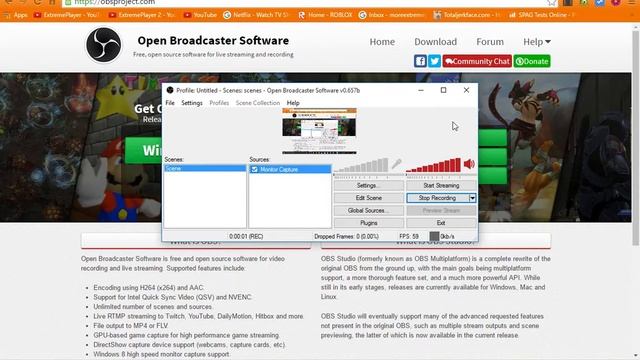This screenshot has width=640, height=360.
Task: Click the Dropped Frames status text
Action: point(347,236)
